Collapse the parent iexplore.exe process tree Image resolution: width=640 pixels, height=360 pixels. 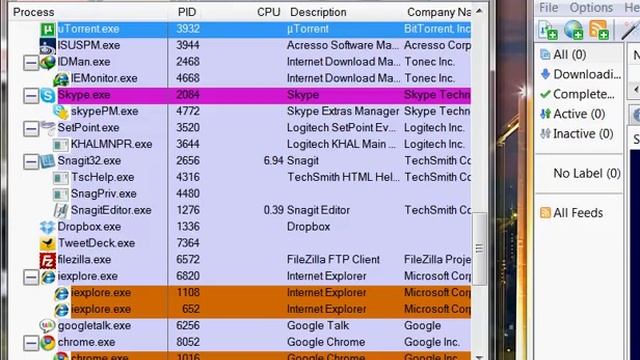point(31,277)
